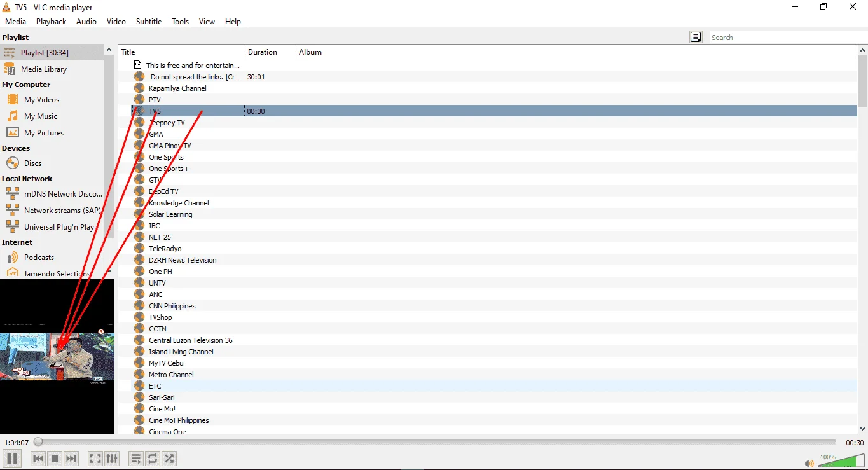Open the Video menu
Viewport: 868px width, 470px height.
(116, 22)
